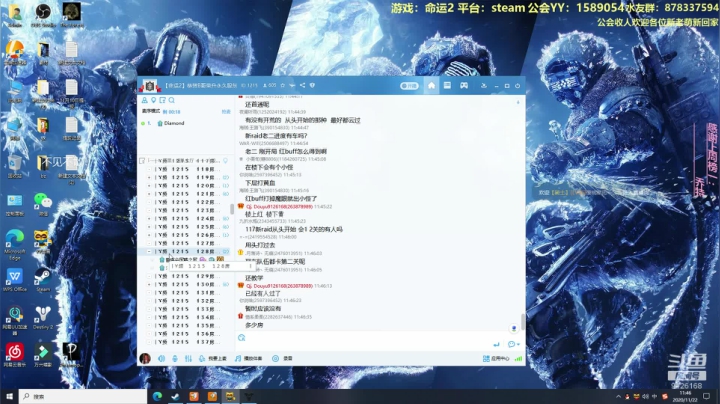Open WPS Office desktop shortcut
Viewport: 720px width, 404px height.
click(15, 280)
